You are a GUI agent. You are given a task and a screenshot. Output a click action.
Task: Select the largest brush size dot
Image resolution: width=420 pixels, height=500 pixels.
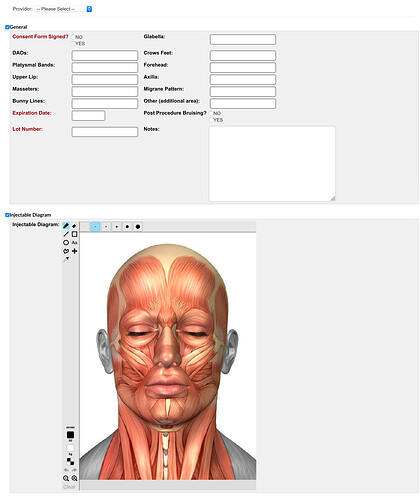138,227
